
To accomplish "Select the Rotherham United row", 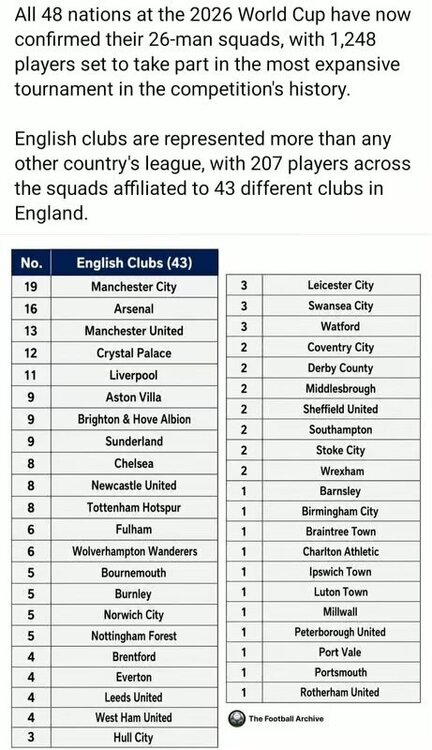I will point(323,692).
